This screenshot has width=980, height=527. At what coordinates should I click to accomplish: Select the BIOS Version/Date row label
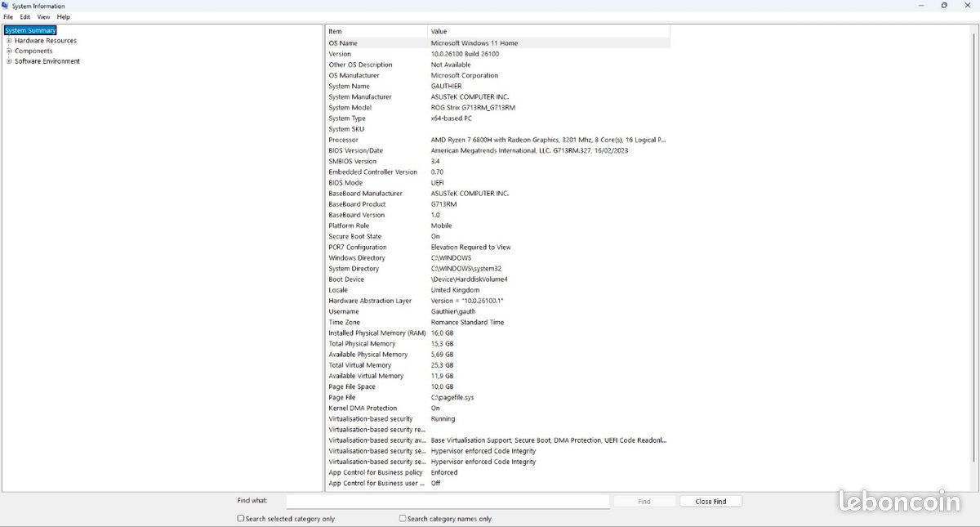click(x=355, y=150)
